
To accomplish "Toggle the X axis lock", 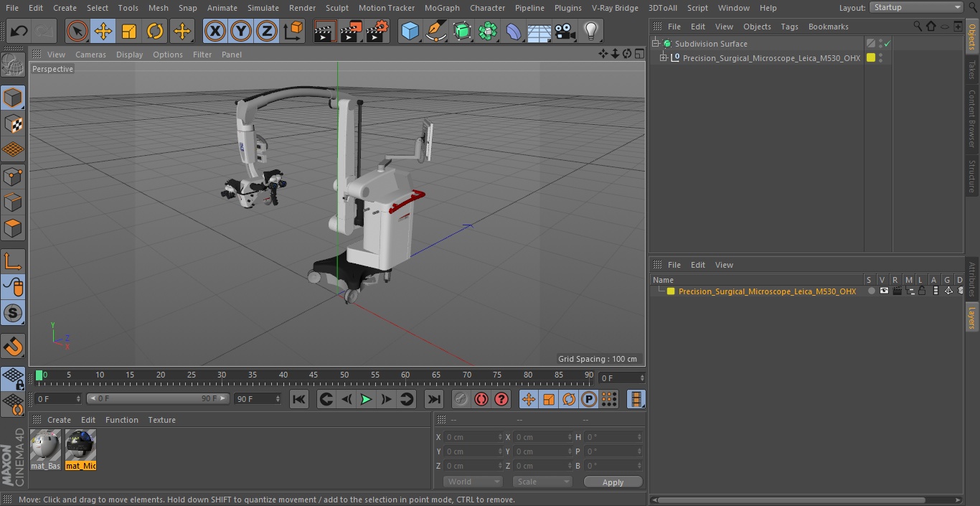I will (215, 31).
